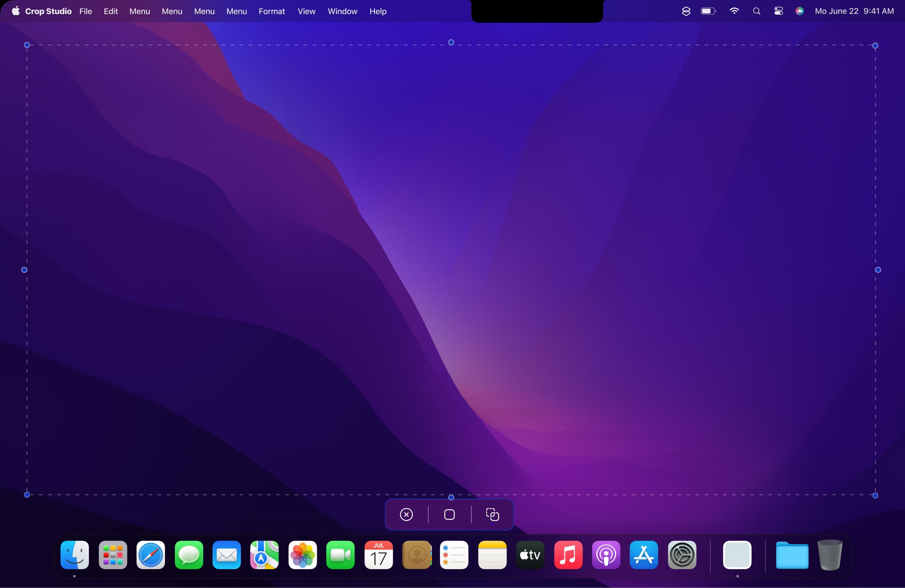Open Maps from the Dock
Viewport: 905px width, 588px height.
[264, 555]
